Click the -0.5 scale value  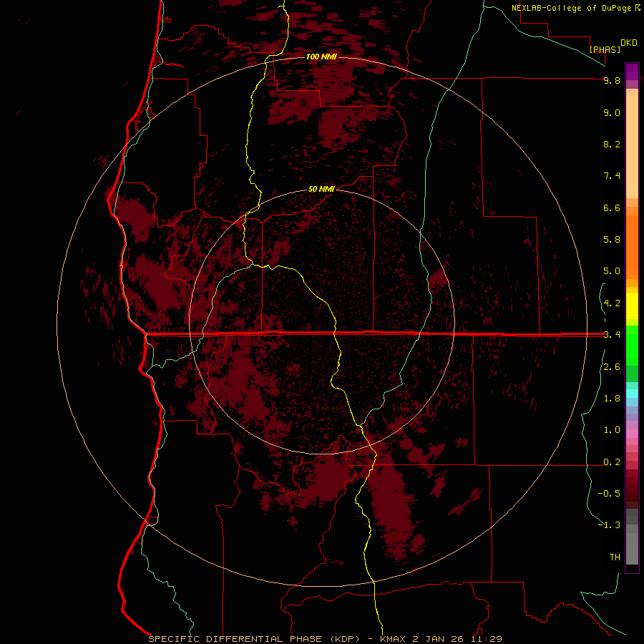(x=609, y=494)
